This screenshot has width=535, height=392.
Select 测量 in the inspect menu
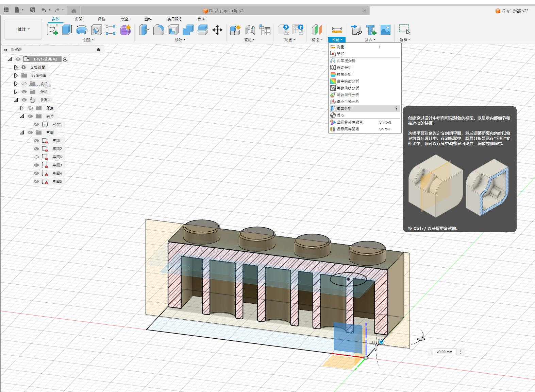point(340,47)
